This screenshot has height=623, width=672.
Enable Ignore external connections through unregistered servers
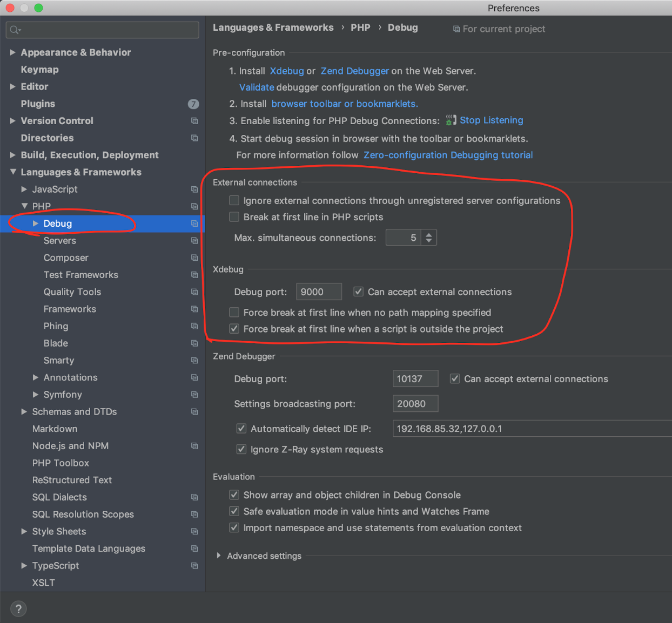tap(234, 200)
